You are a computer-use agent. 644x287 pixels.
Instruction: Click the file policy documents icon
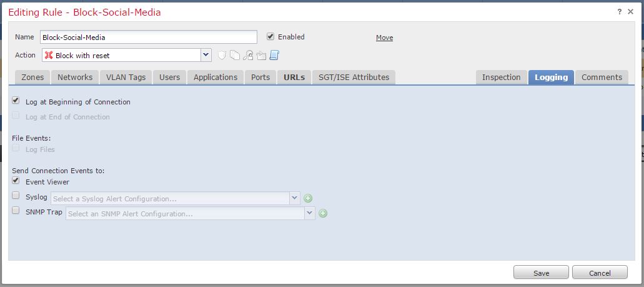pos(235,55)
